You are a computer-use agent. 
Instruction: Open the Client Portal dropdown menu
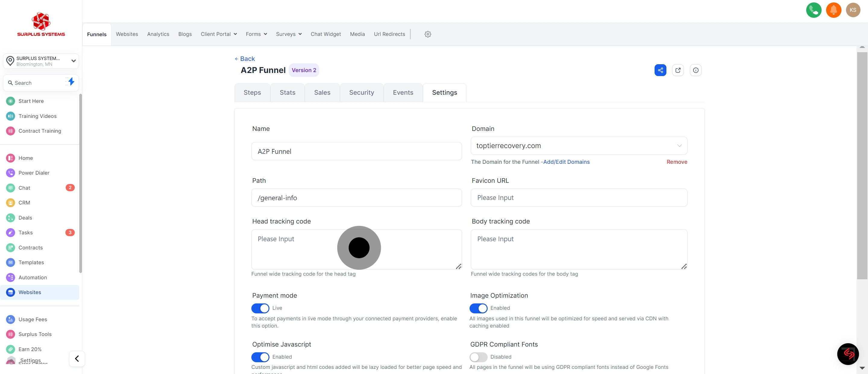tap(219, 34)
